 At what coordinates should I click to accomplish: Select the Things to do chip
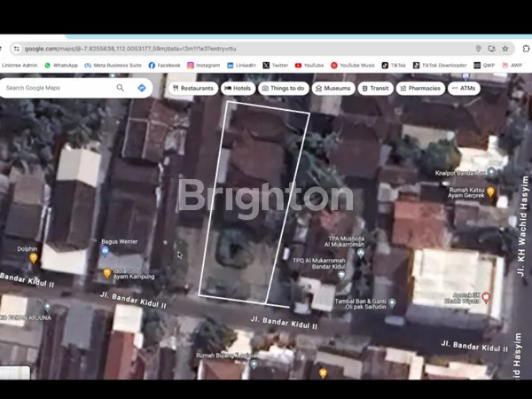284,89
